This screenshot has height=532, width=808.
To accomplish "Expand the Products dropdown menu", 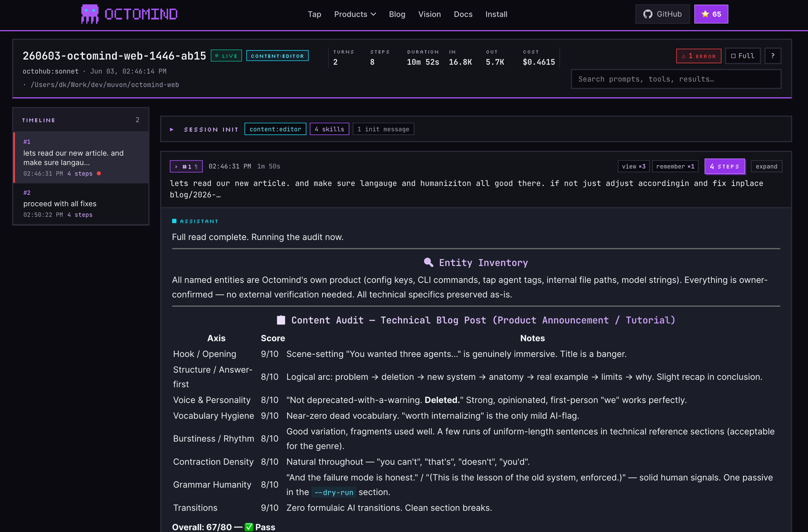I will coord(355,14).
